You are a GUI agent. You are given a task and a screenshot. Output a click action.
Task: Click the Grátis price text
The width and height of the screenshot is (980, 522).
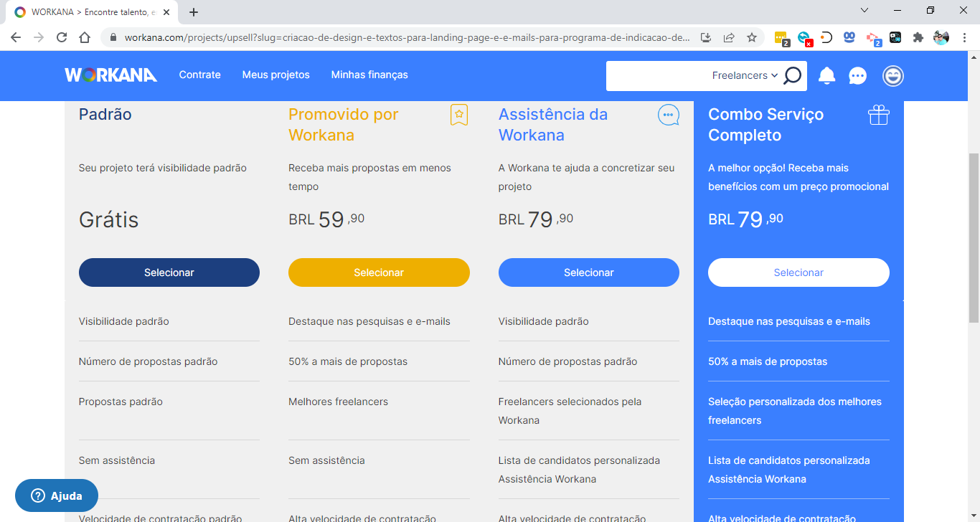[109, 219]
